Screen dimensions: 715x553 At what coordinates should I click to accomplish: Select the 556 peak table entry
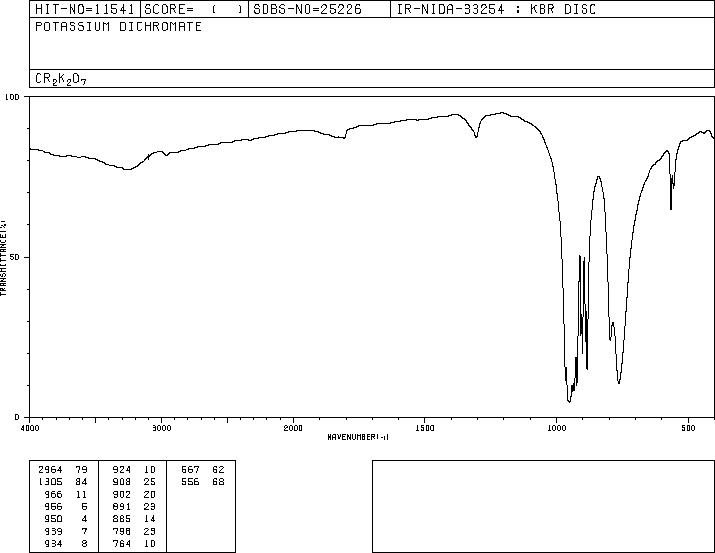(x=190, y=482)
